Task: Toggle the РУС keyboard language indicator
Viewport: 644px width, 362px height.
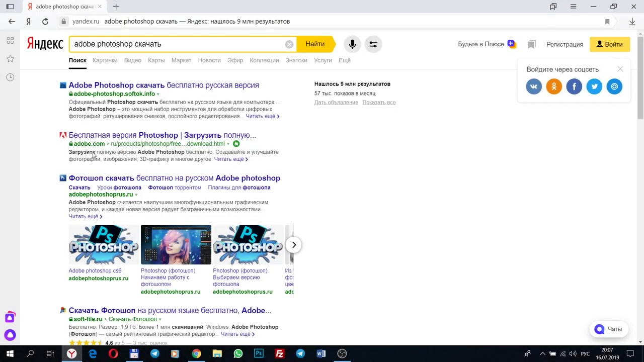Action: (585, 354)
